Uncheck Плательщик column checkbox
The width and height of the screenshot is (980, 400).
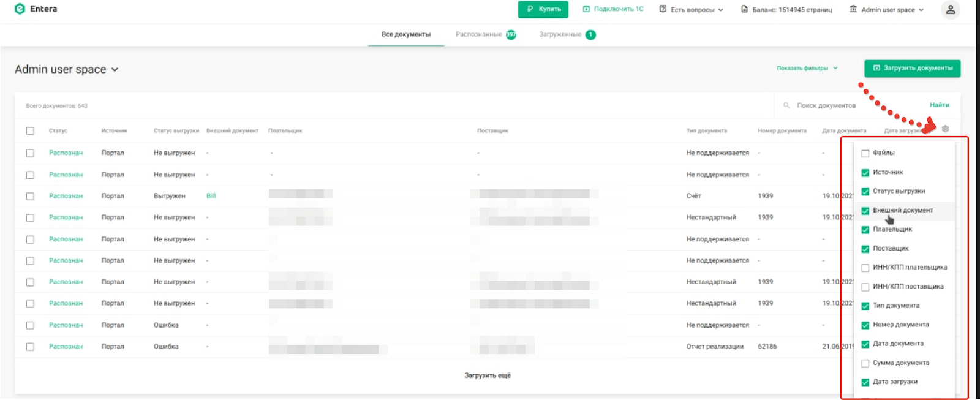[865, 230]
